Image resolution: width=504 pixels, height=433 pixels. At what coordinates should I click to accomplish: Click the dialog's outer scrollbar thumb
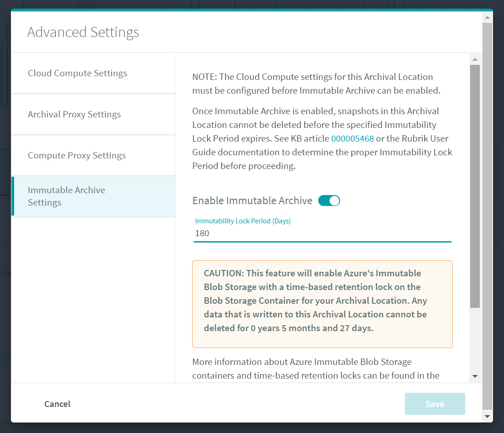point(487,215)
